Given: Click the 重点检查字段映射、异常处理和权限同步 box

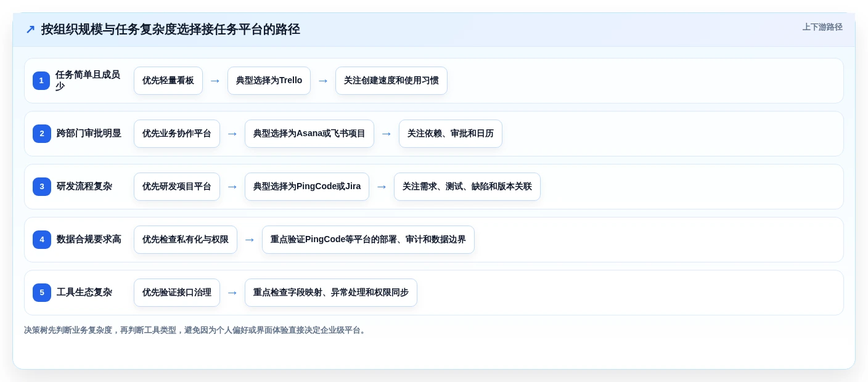Looking at the screenshot, I should [331, 293].
